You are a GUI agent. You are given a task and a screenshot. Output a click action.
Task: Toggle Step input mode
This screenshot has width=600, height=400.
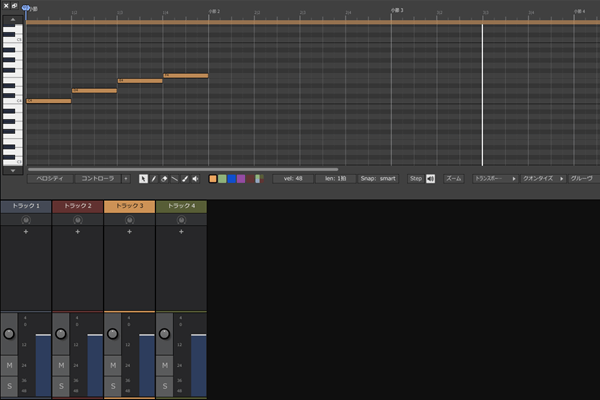click(415, 179)
